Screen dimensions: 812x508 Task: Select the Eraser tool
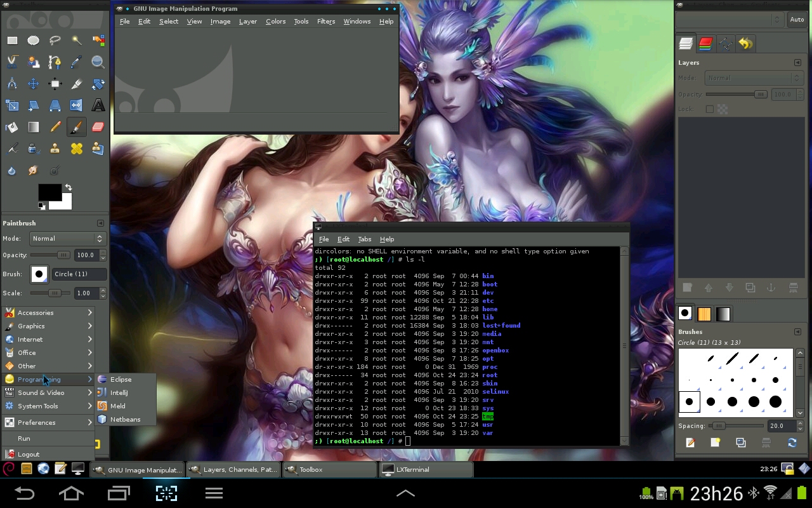(98, 127)
